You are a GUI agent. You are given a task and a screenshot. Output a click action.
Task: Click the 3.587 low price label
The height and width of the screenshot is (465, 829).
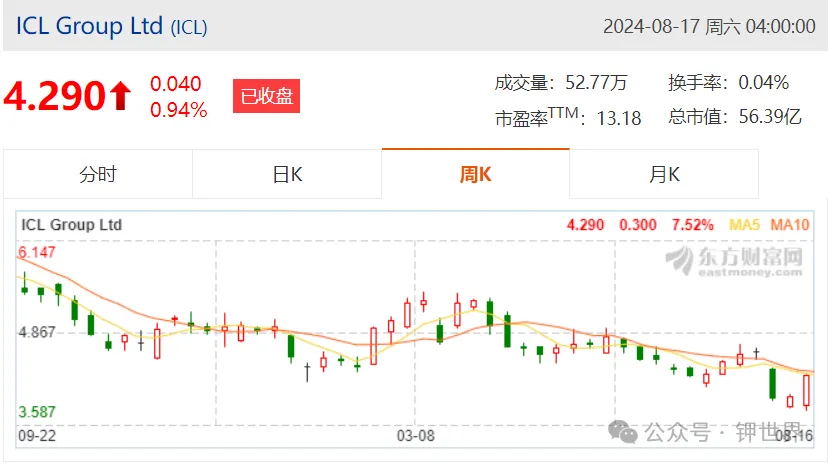pos(36,412)
